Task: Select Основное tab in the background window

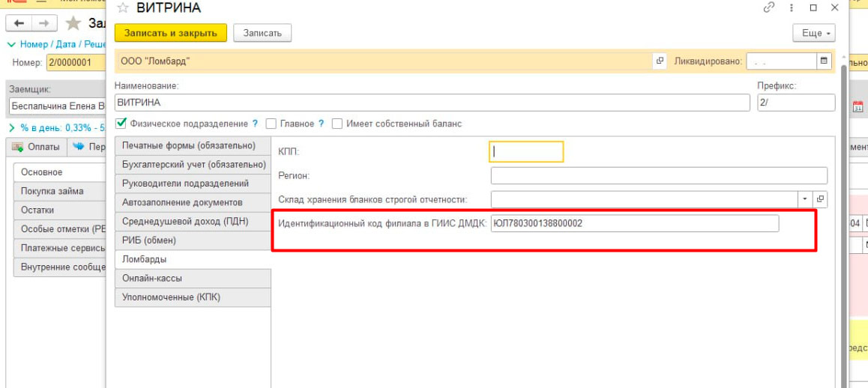Action: pos(59,172)
